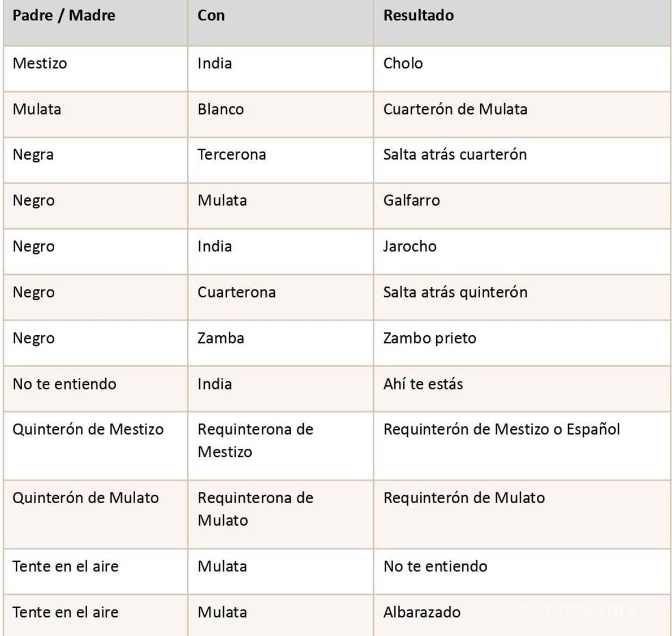The width and height of the screenshot is (672, 636).
Task: Select the "Jarocho" result cell
Action: point(410,246)
